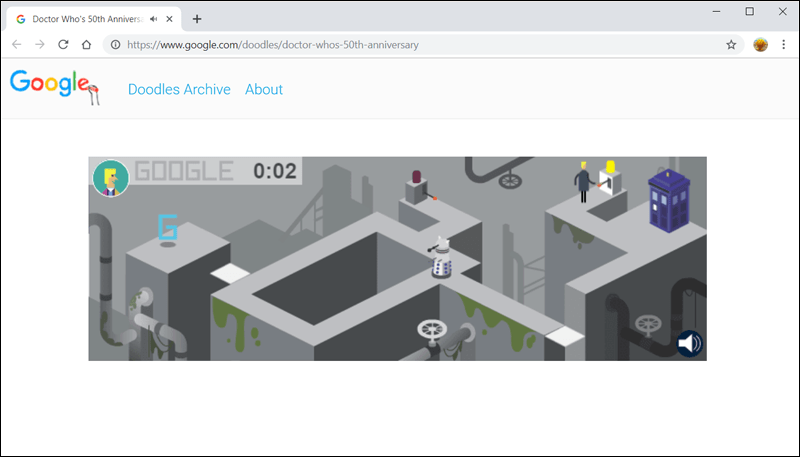Click the Doctor character by the lever
The height and width of the screenshot is (457, 800).
tap(584, 183)
